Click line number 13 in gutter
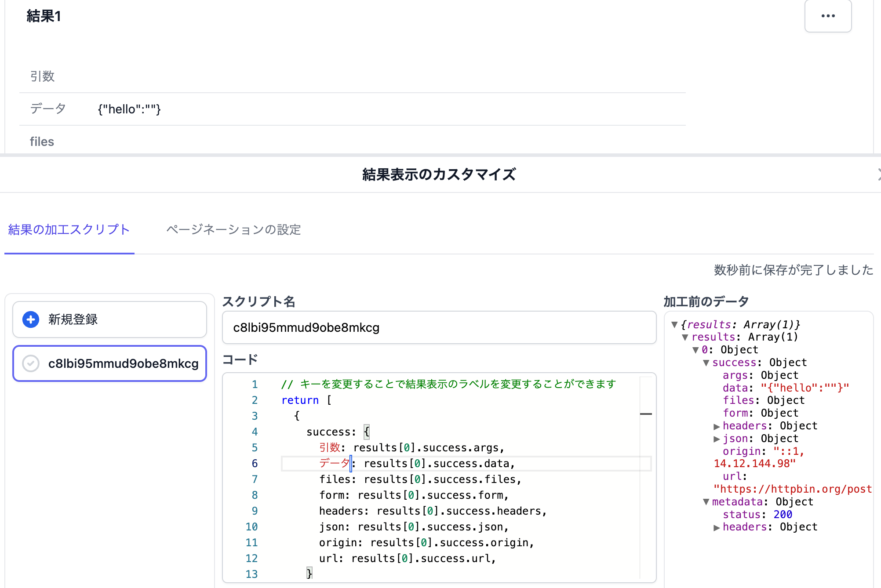 pyautogui.click(x=251, y=574)
